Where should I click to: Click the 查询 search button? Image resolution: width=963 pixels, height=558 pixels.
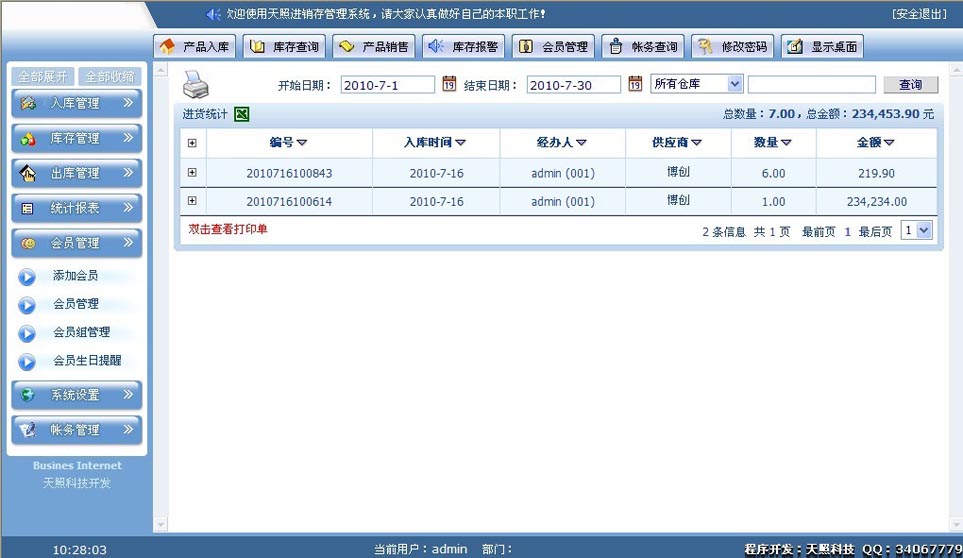[911, 85]
